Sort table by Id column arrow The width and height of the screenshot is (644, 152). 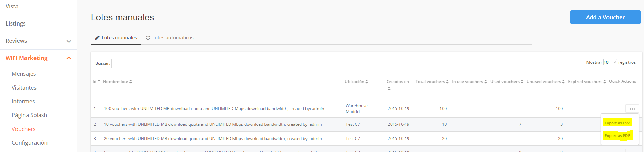(99, 81)
